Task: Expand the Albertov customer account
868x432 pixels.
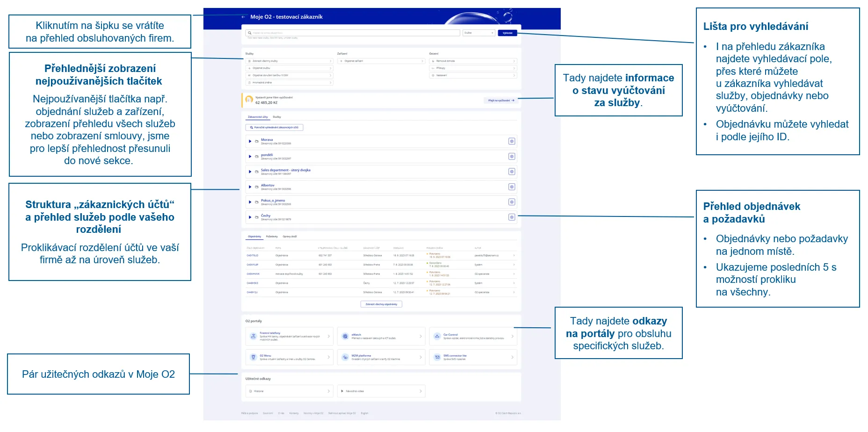Action: pyautogui.click(x=250, y=187)
